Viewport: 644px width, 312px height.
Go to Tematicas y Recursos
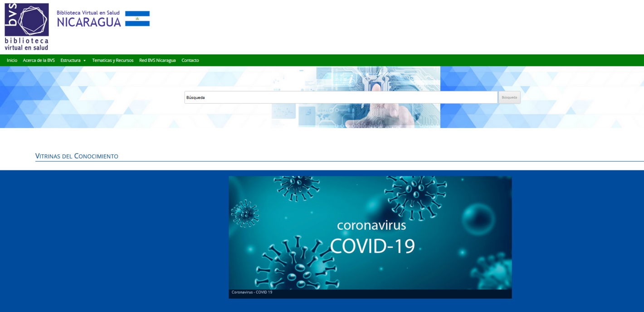[112, 60]
